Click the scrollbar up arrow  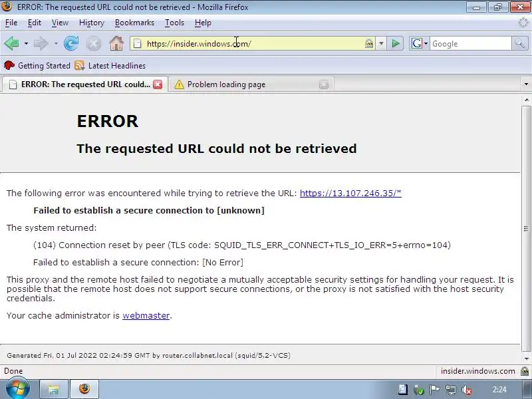coord(526,100)
